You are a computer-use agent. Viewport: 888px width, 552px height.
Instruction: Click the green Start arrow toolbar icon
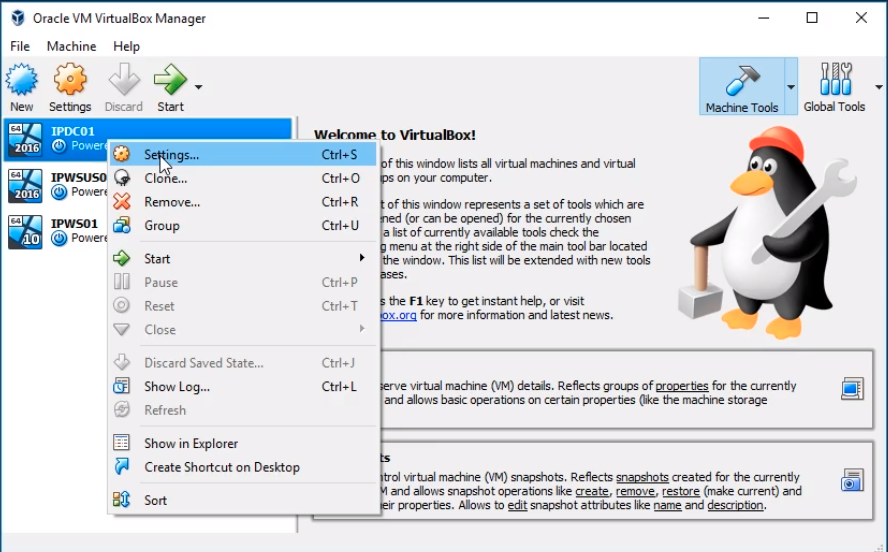coord(170,81)
